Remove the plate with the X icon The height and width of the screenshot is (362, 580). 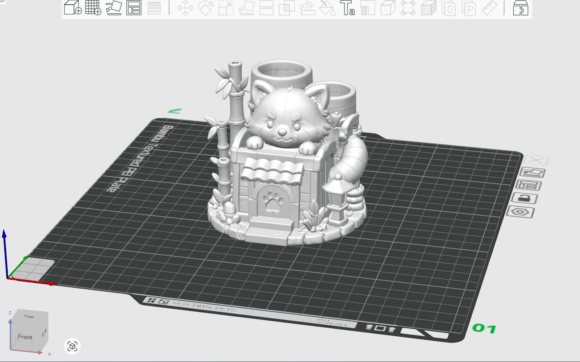click(x=536, y=160)
